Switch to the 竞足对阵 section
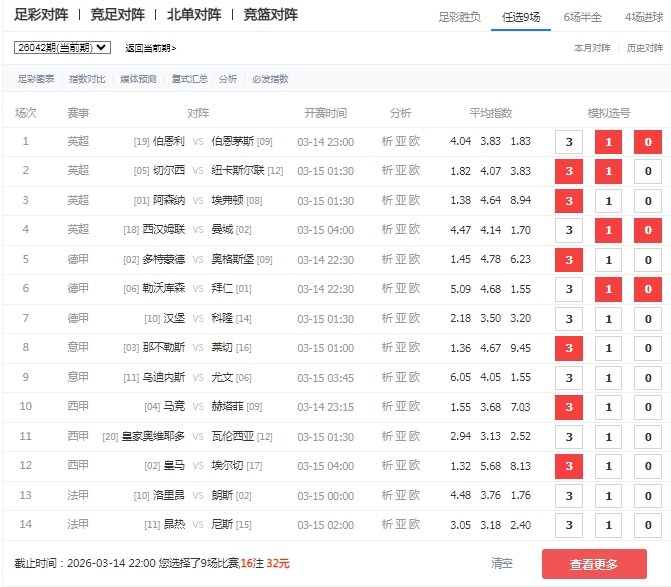This screenshot has width=671, height=587. pyautogui.click(x=117, y=15)
